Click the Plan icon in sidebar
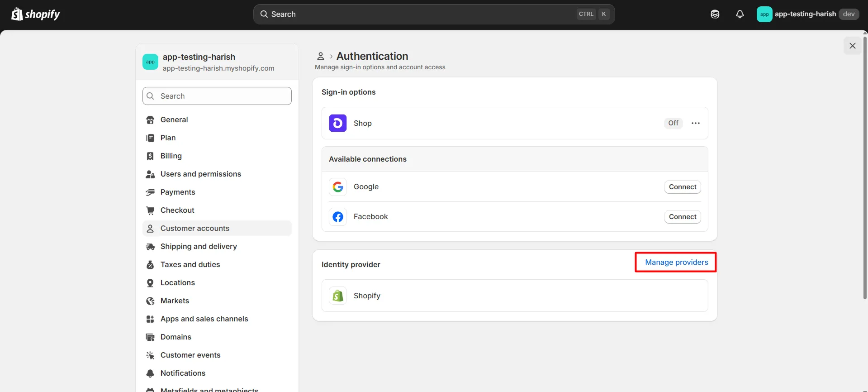This screenshot has width=868, height=392. [x=150, y=138]
